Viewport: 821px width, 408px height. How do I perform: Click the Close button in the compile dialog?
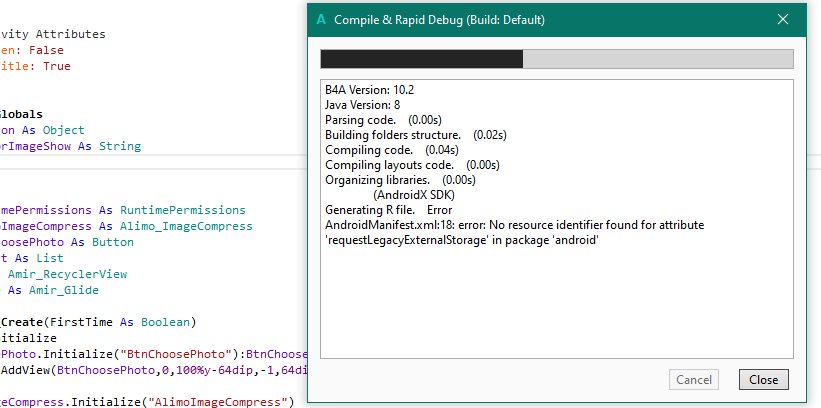[x=764, y=380]
